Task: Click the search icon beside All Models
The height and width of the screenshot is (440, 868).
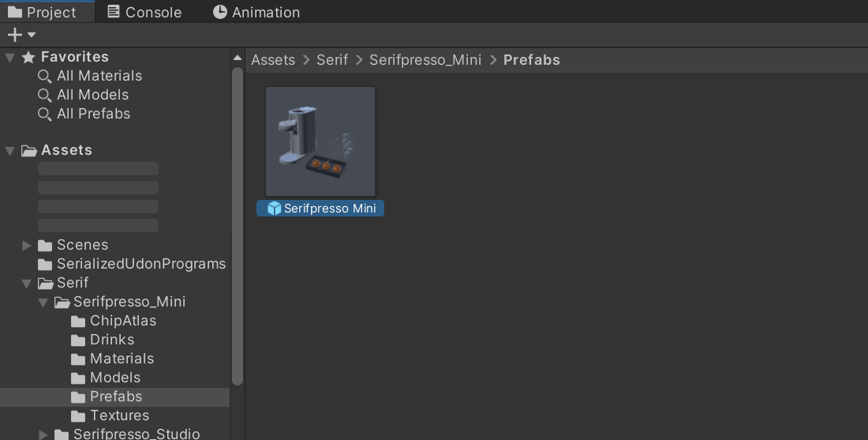Action: 45,96
